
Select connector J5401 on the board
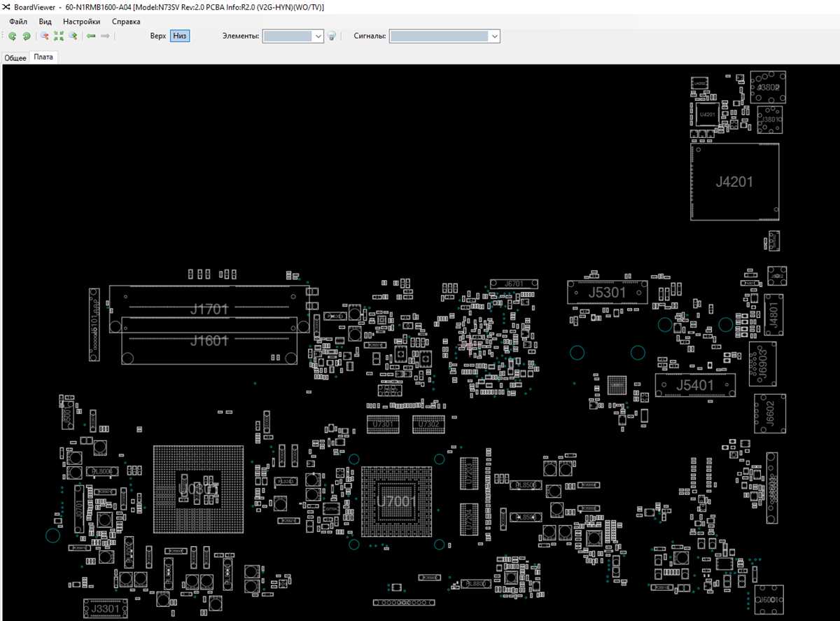(695, 386)
